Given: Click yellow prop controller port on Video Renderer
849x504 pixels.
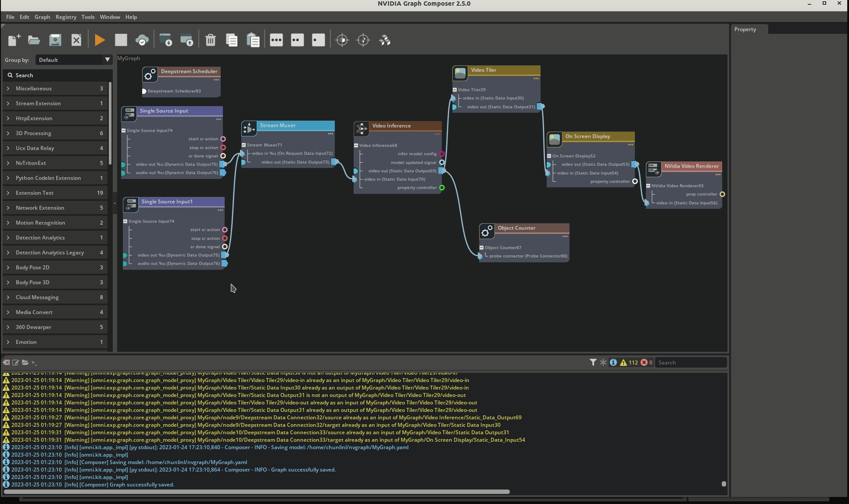Looking at the screenshot, I should (x=722, y=194).
